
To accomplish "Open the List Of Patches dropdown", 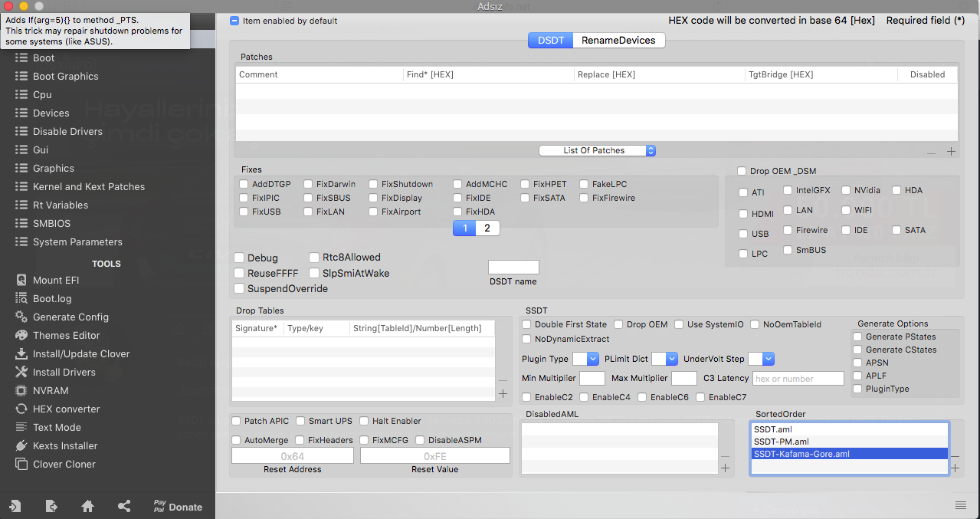I will (598, 151).
